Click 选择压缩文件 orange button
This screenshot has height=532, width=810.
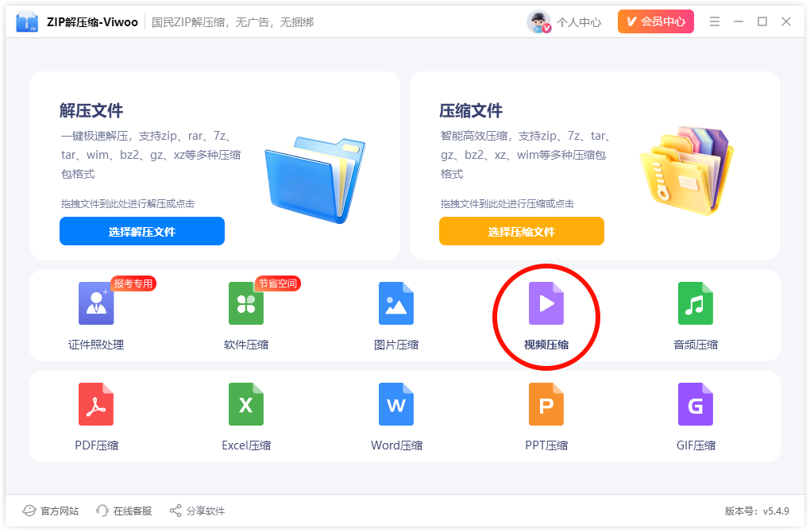click(x=522, y=231)
